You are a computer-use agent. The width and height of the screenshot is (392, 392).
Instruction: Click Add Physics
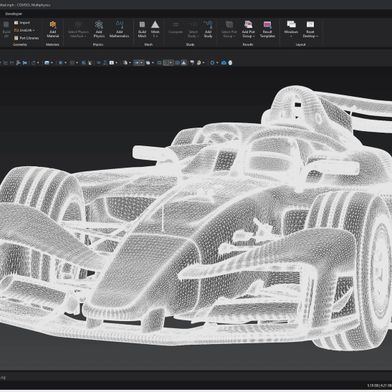point(99,29)
